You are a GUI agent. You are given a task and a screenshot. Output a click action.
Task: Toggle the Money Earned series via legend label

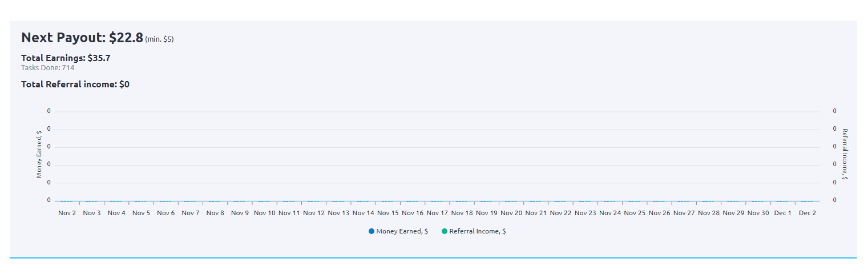tap(402, 231)
